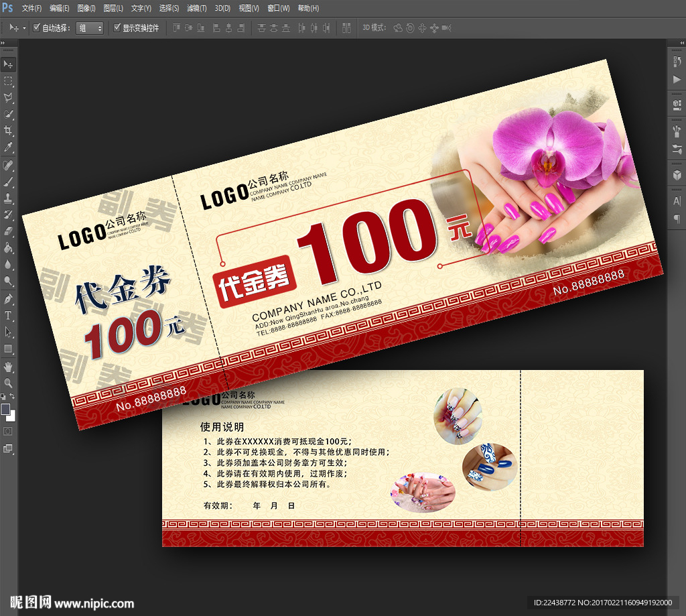Open the Paragraph panel icon

click(677, 219)
